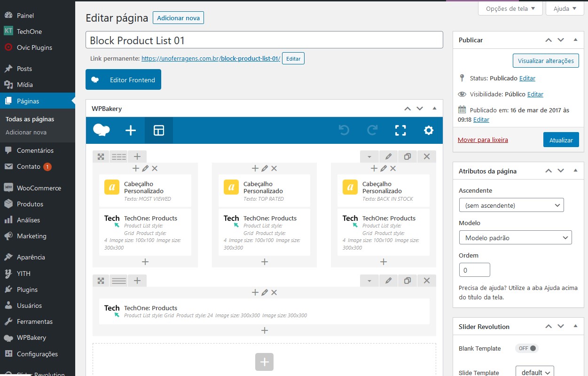Clone the first row

408,157
